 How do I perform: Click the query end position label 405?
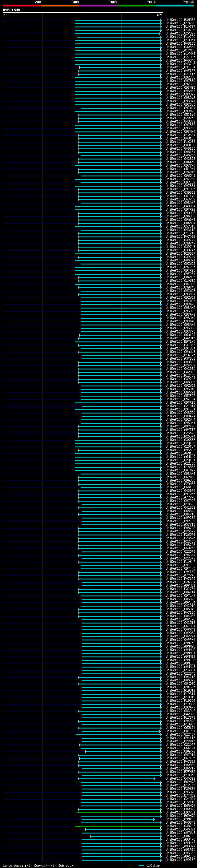coord(159,15)
